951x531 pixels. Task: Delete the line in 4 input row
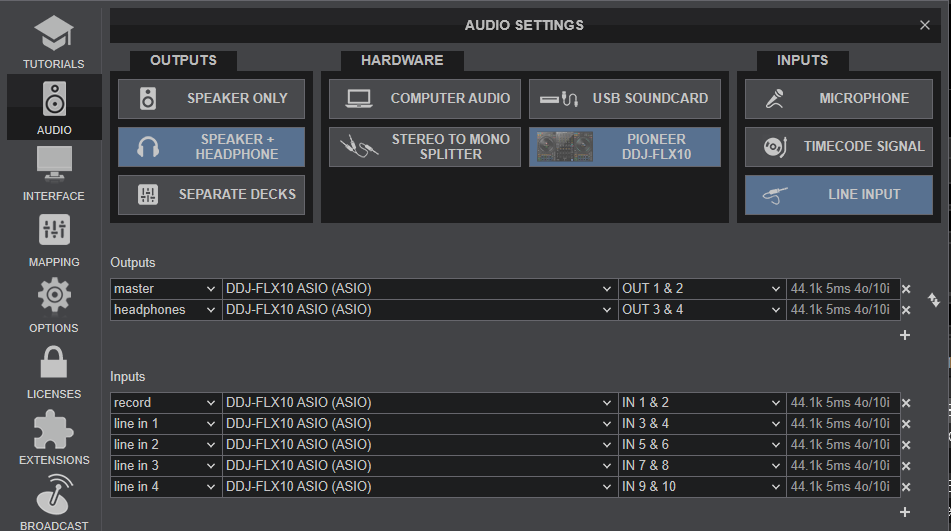(906, 487)
